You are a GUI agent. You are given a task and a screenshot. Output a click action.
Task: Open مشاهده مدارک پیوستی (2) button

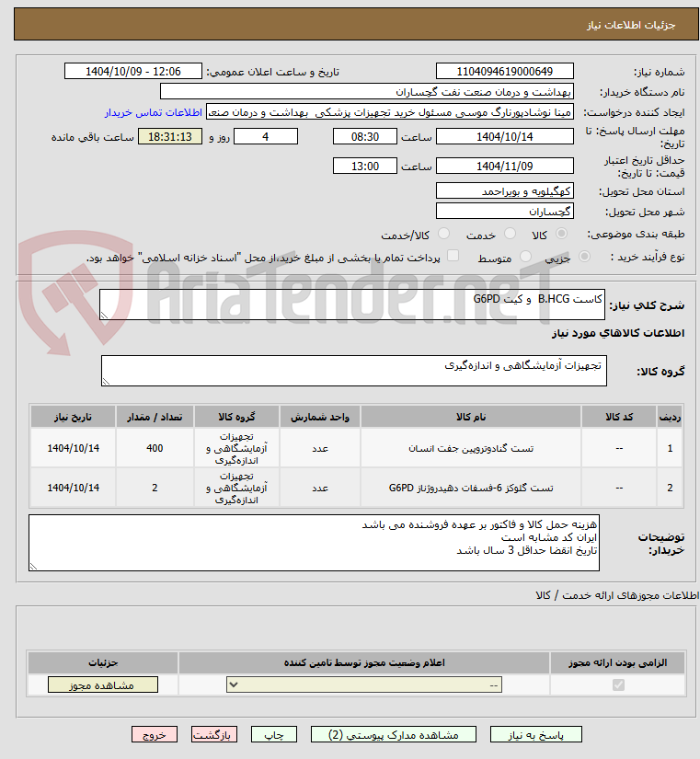click(393, 734)
